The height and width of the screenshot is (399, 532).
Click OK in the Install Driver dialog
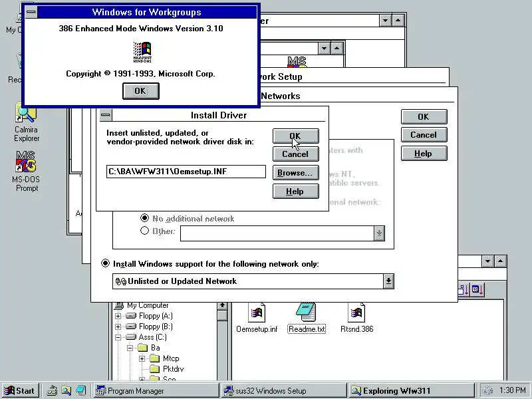coord(295,136)
